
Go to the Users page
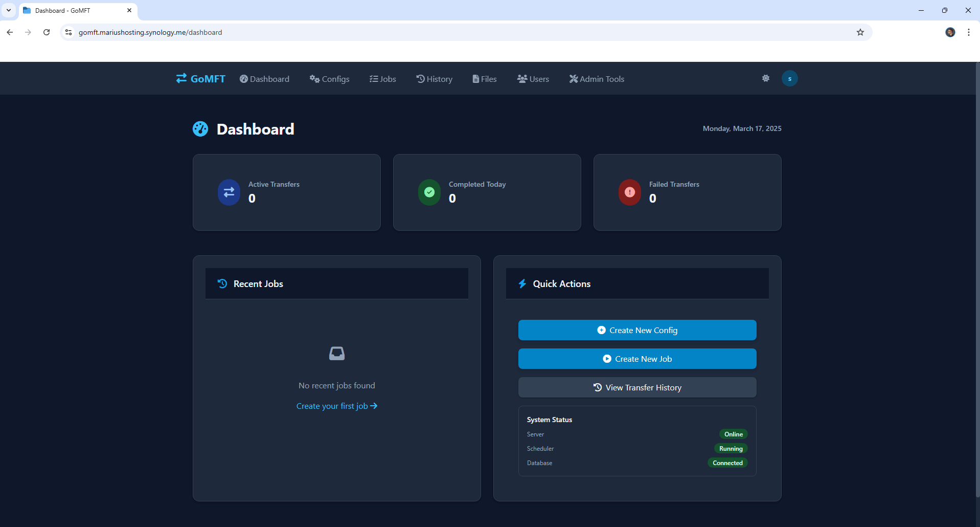(533, 79)
